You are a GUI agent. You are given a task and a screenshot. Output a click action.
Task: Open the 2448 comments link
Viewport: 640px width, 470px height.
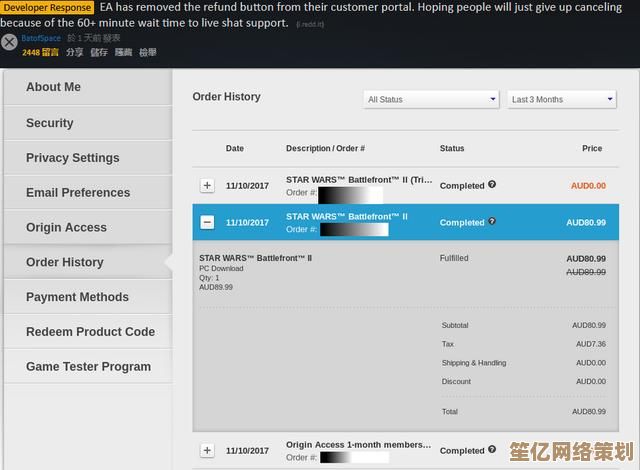(x=40, y=52)
